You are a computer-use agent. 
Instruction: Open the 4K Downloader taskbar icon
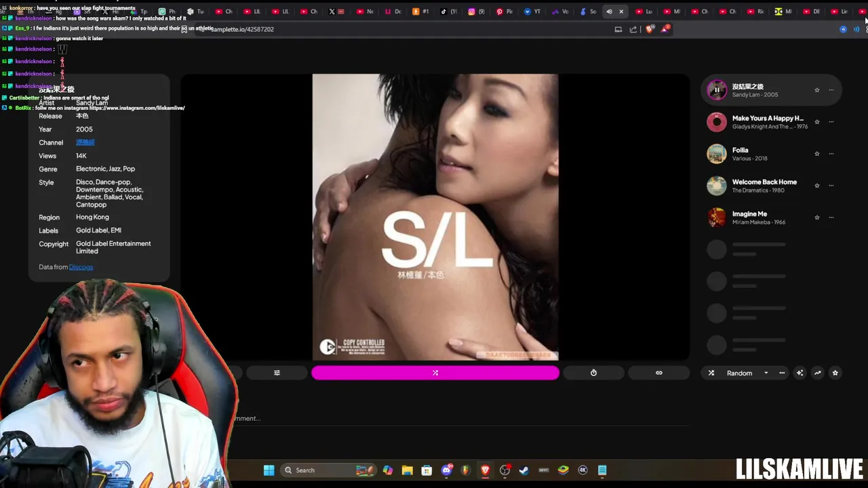pyautogui.click(x=583, y=470)
